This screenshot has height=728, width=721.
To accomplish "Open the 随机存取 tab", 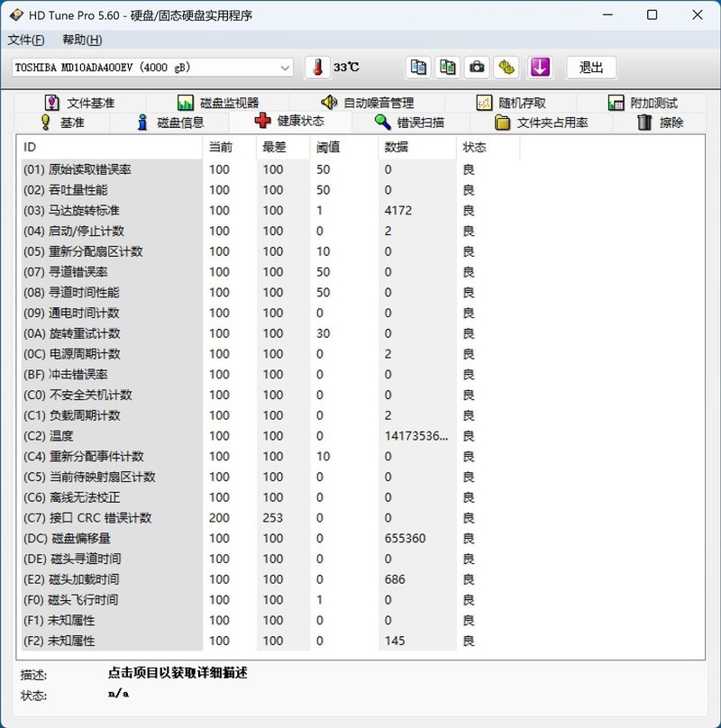I will coord(518,102).
